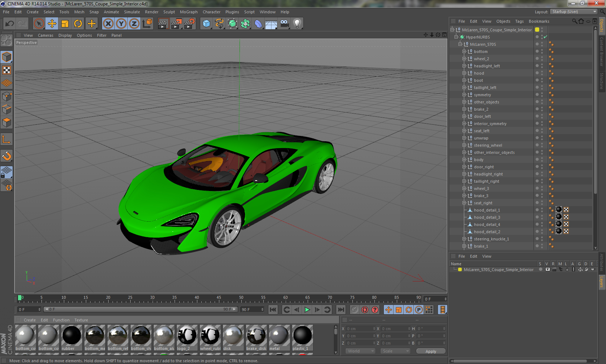Screen dimensions: 606x364
Task: Switch to Model mode in left toolbar
Action: pos(7,57)
